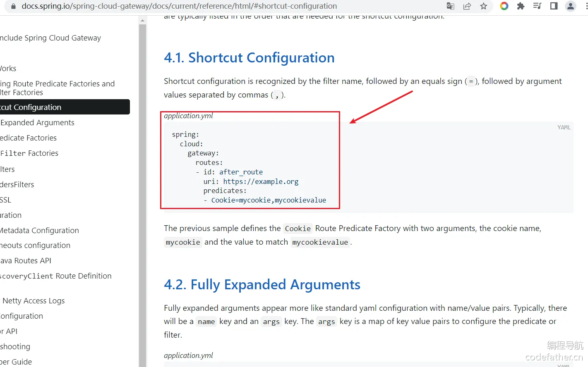This screenshot has height=367, width=588.
Task: Click the sidebar scrollbar up arrow
Action: tap(142, 20)
